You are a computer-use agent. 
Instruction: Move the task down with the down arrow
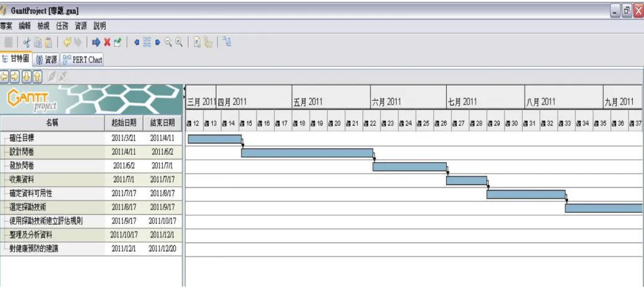pos(26,76)
